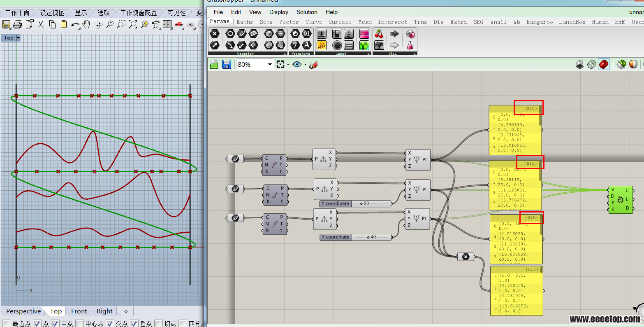The width and height of the screenshot is (644, 327).
Task: Toggle the red shaded preview mode button
Action: click(604, 64)
